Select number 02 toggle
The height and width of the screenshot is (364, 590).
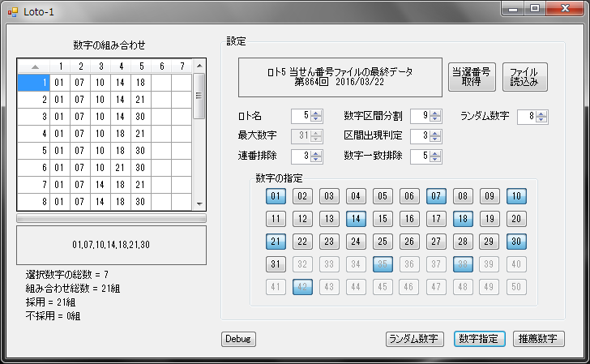[302, 196]
